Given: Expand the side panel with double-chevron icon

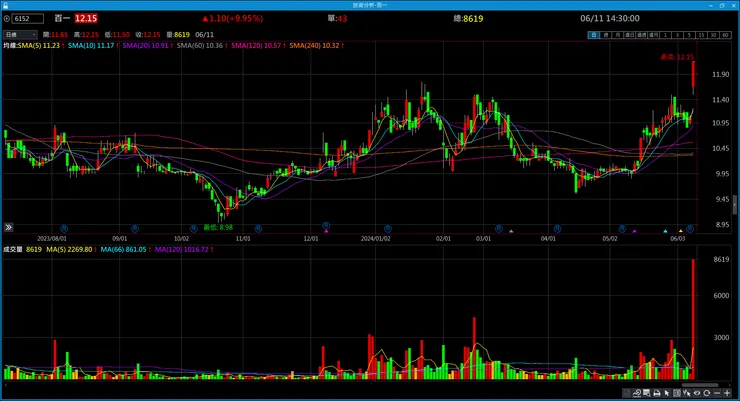Looking at the screenshot, I should (8, 227).
